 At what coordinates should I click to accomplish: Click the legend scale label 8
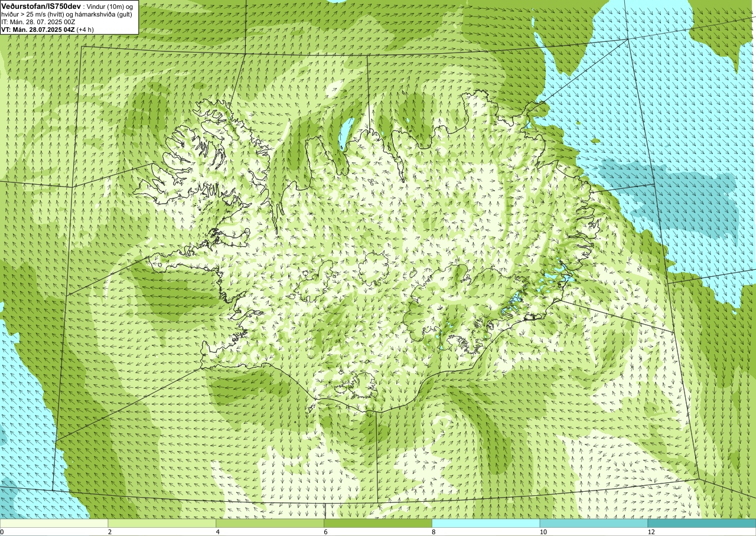tap(434, 532)
